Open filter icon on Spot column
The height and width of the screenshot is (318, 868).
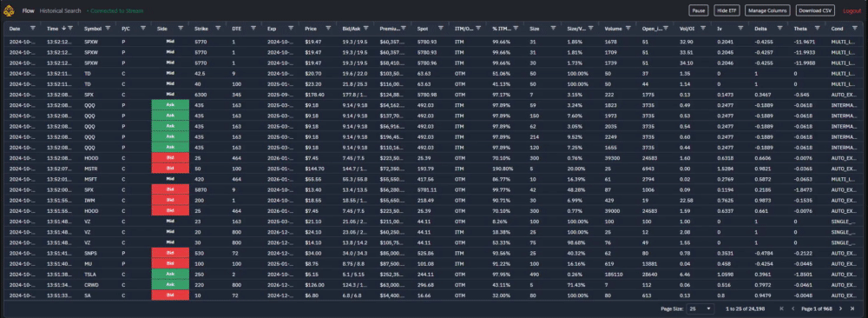pyautogui.click(x=440, y=28)
